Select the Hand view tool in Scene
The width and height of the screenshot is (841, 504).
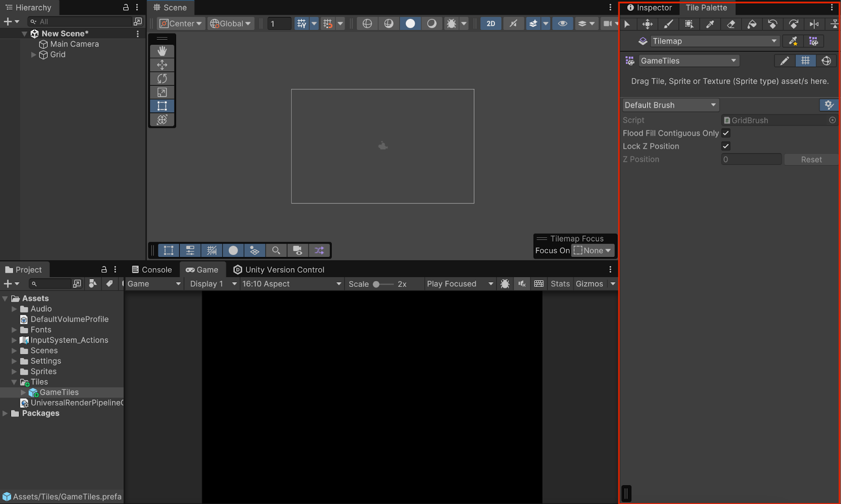pyautogui.click(x=162, y=51)
